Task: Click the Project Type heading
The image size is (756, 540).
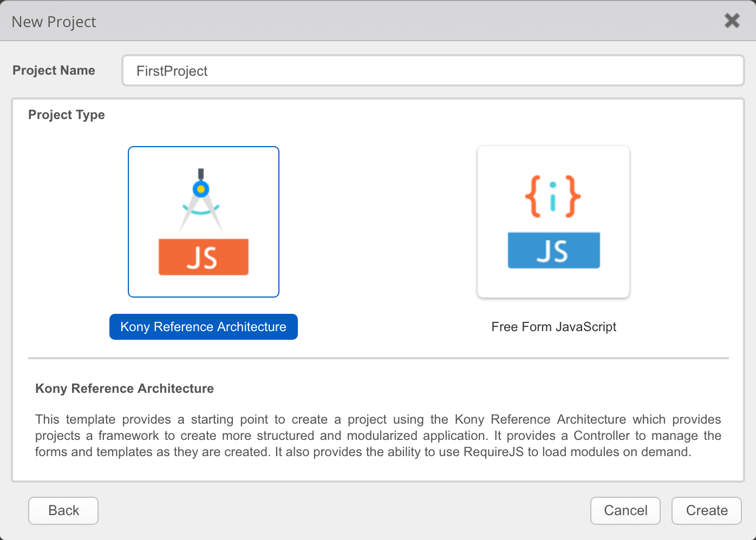Action: click(67, 115)
